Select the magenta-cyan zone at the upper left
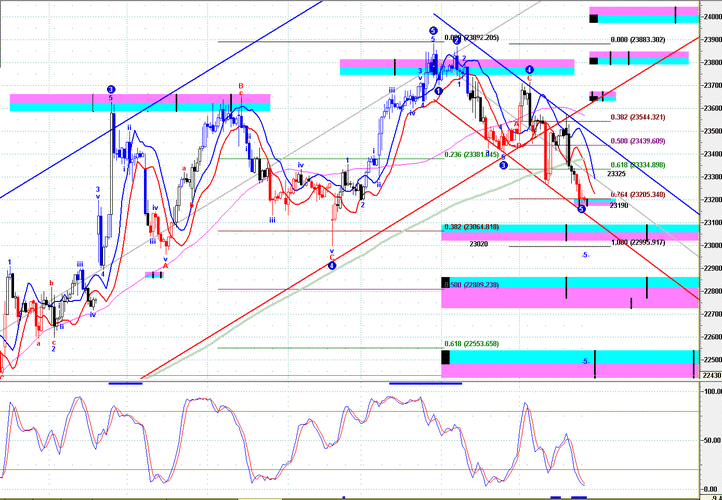 tap(140, 102)
